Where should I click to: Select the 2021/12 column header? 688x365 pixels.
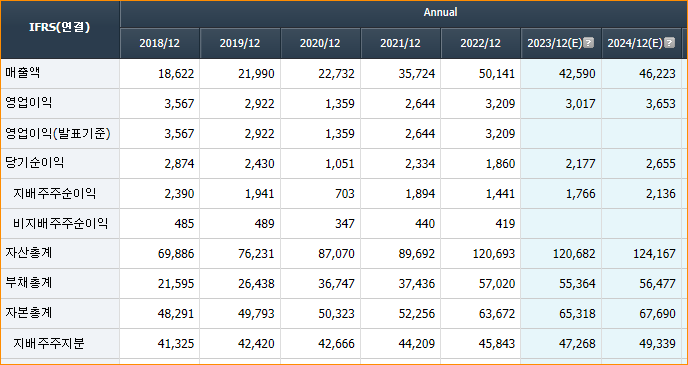click(401, 43)
